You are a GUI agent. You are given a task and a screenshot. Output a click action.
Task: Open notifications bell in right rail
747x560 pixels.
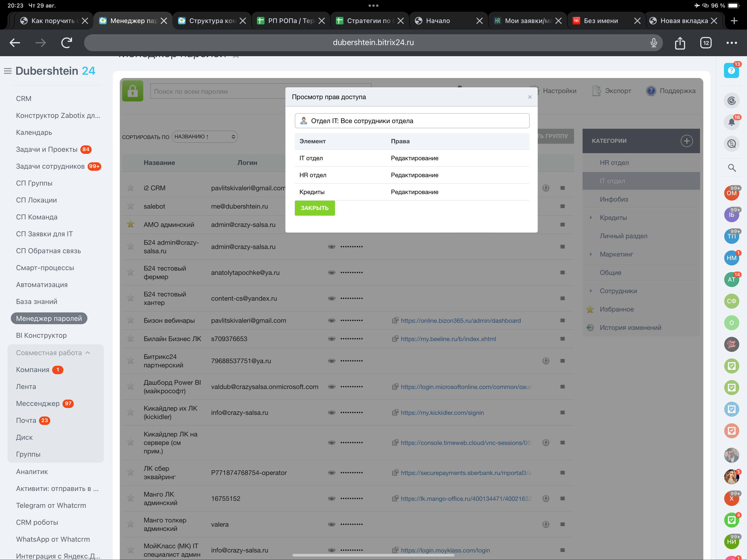[731, 122]
